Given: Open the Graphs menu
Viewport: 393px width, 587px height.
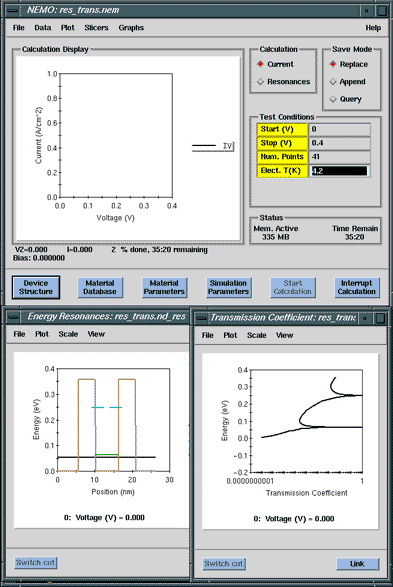Looking at the screenshot, I should pyautogui.click(x=131, y=28).
